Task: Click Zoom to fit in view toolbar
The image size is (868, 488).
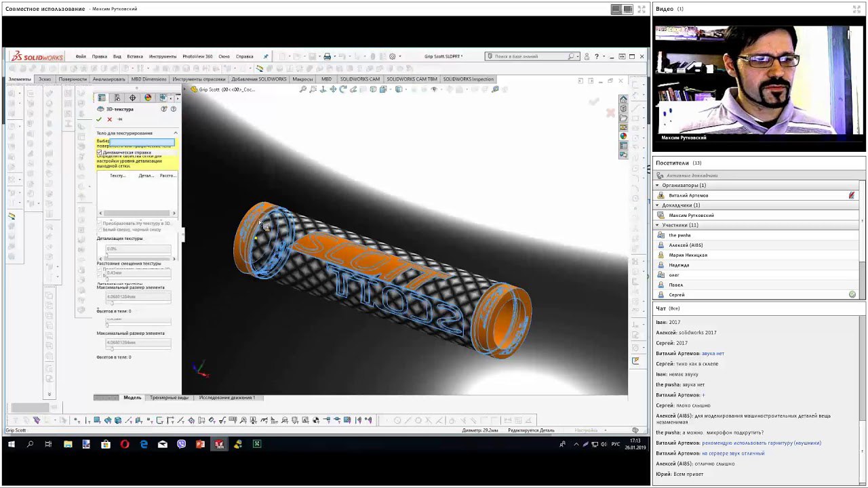Action: [302, 89]
